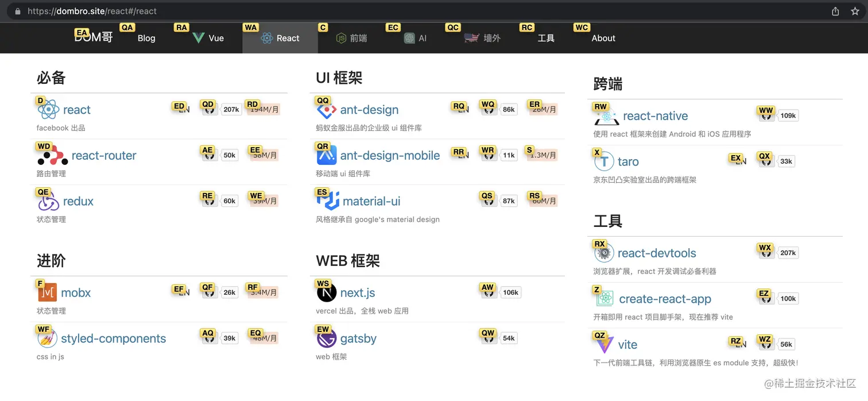Click the create-react-app logo icon

point(604,299)
